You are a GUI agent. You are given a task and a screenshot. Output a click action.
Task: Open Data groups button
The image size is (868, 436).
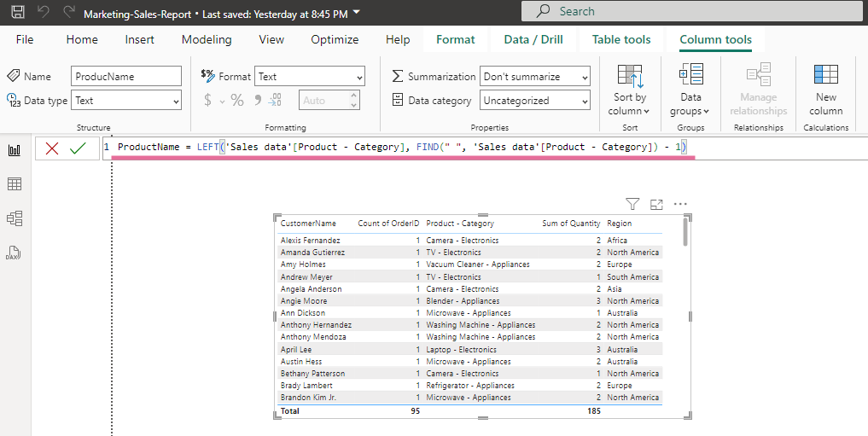[690, 89]
